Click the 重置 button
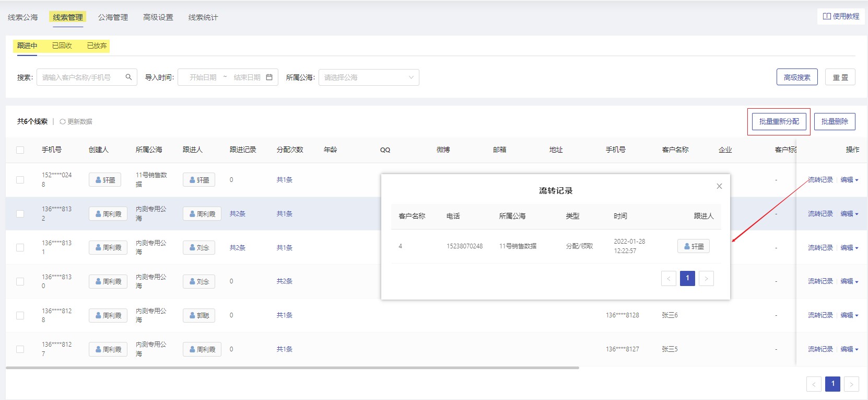The height and width of the screenshot is (400, 868). point(840,77)
